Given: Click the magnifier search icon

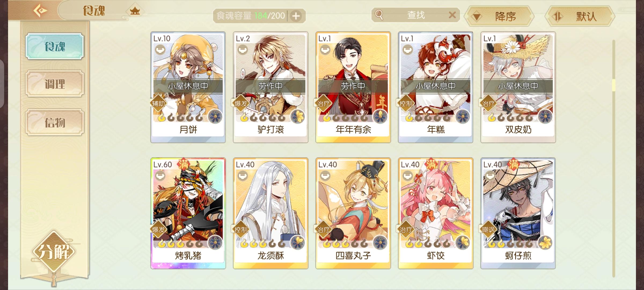Looking at the screenshot, I should pyautogui.click(x=379, y=15).
